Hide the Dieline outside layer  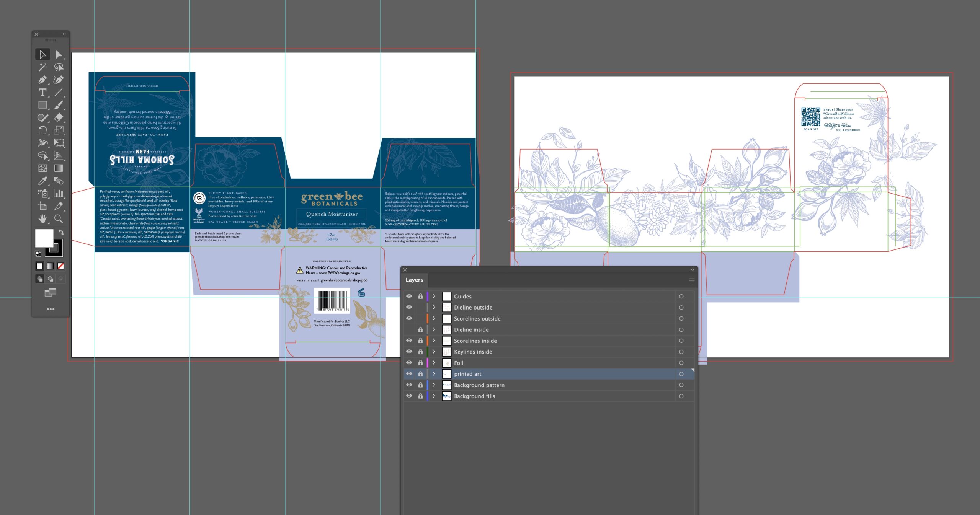(409, 307)
